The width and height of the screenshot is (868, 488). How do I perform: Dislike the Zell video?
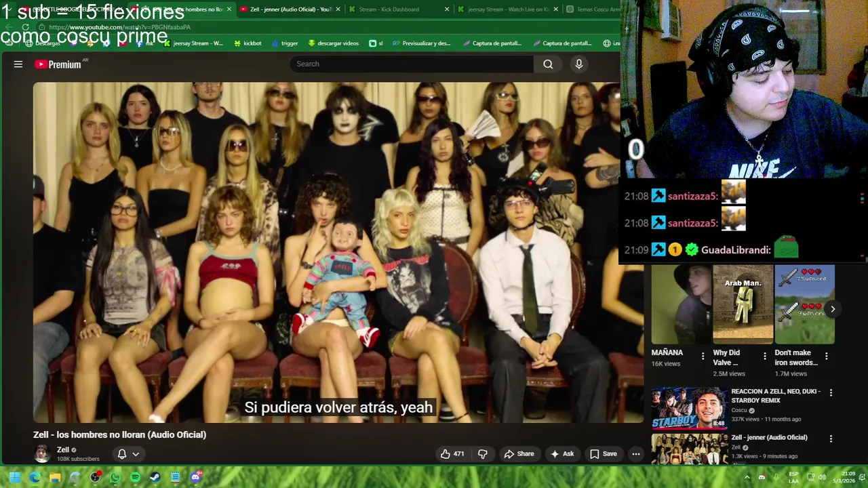(483, 454)
